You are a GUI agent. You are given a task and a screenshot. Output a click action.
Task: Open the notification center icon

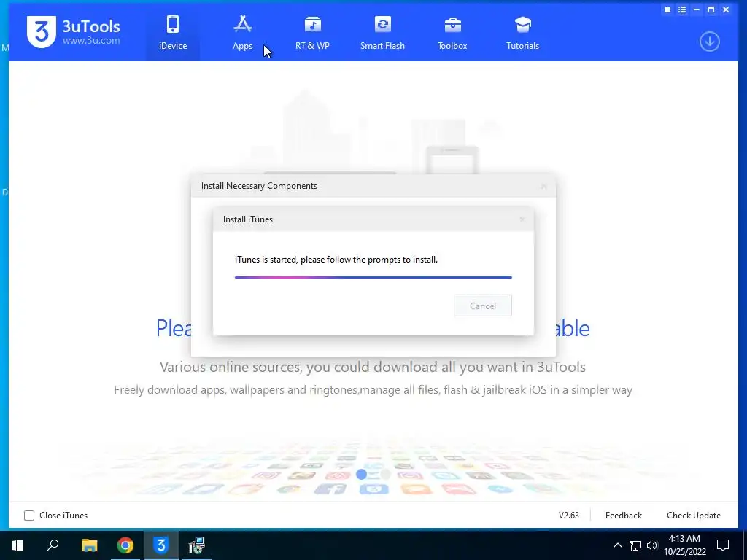[723, 545]
